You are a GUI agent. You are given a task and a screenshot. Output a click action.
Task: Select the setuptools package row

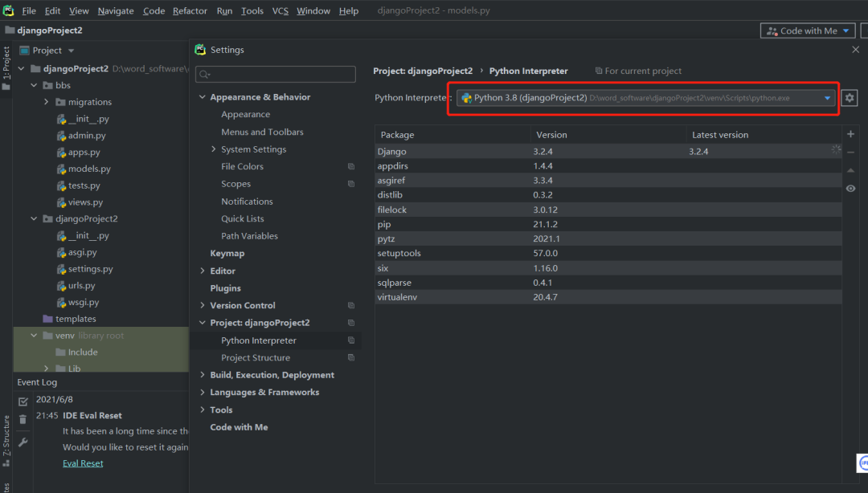608,253
